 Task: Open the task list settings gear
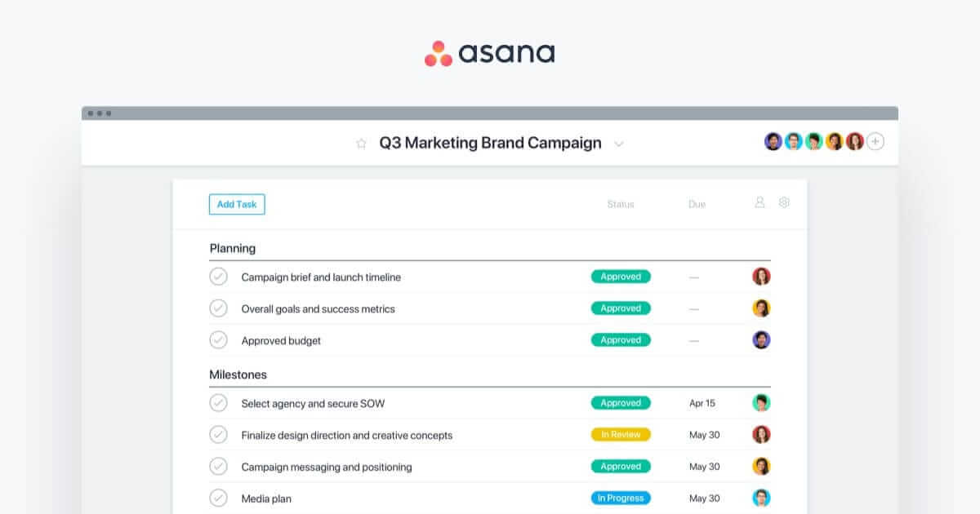tap(784, 202)
